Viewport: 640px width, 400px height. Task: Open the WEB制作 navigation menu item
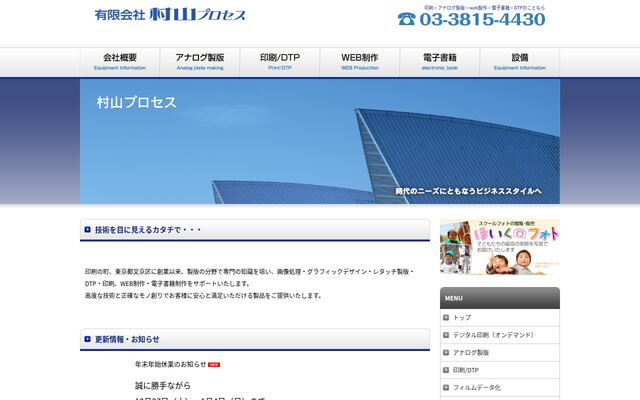(360, 62)
